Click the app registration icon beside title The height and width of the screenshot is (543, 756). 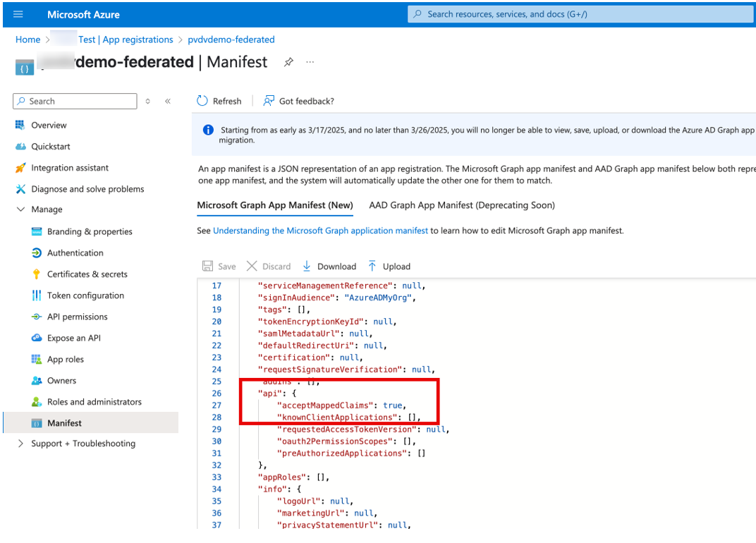click(x=25, y=68)
